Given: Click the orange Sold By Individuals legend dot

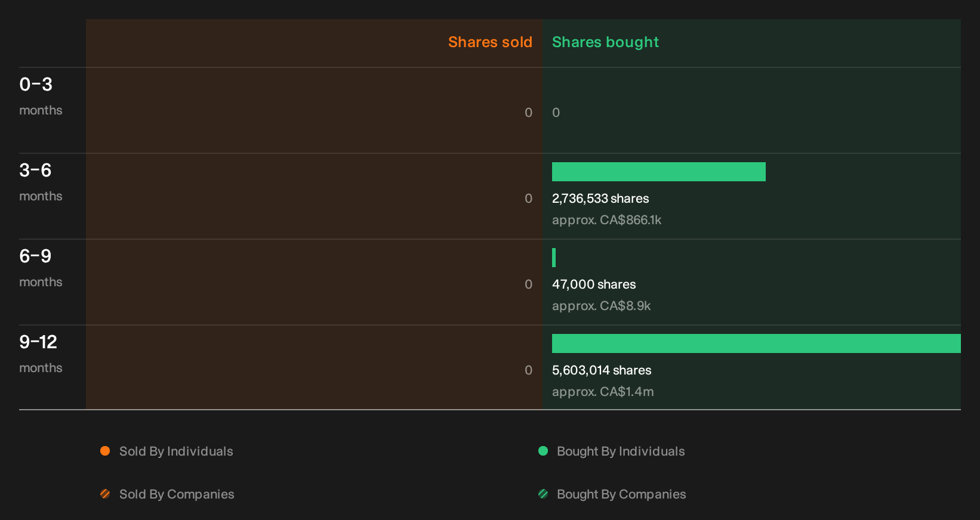Looking at the screenshot, I should click(x=105, y=451).
